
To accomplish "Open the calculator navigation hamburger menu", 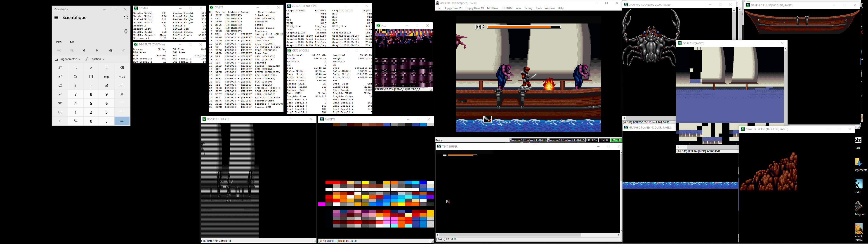I will 56,18.
